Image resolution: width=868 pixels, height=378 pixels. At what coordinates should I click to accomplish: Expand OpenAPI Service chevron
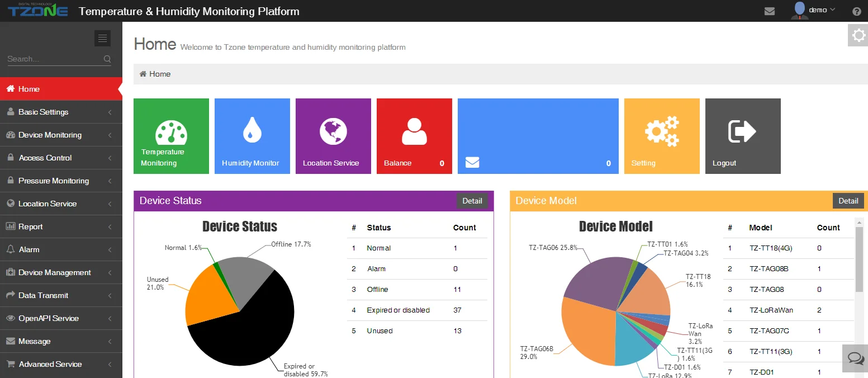click(110, 319)
